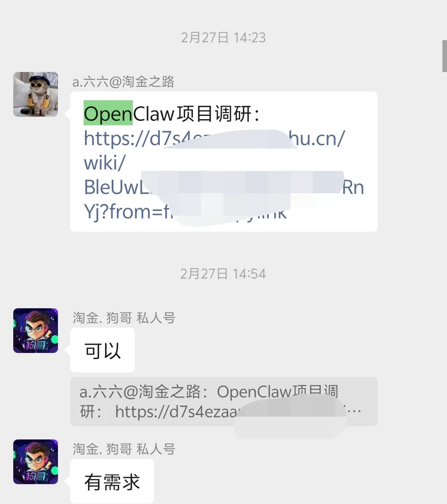Tap the first 狗哥 avatar above 可以

coord(36,331)
